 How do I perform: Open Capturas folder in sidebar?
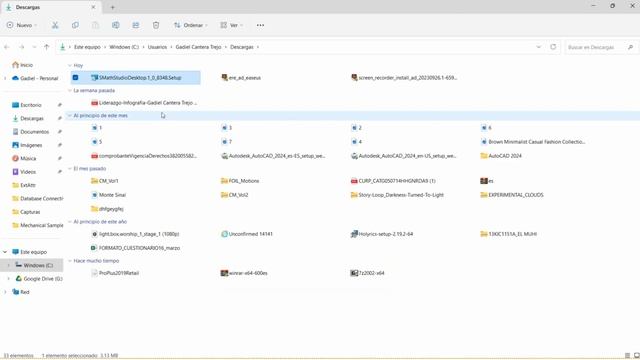click(26, 212)
